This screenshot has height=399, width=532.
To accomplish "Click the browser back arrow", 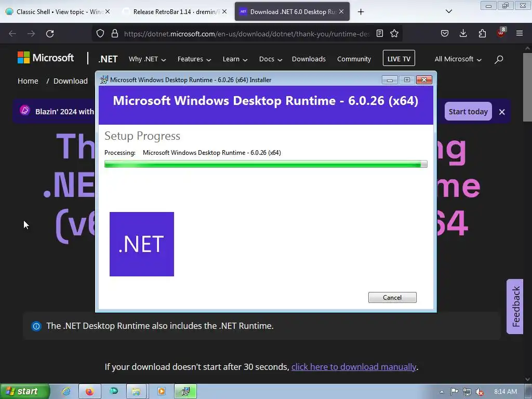I will pos(12,34).
